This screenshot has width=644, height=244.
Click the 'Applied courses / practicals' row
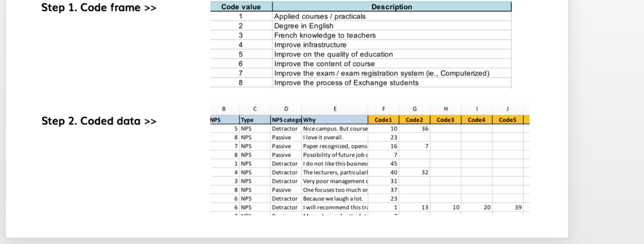click(361, 16)
